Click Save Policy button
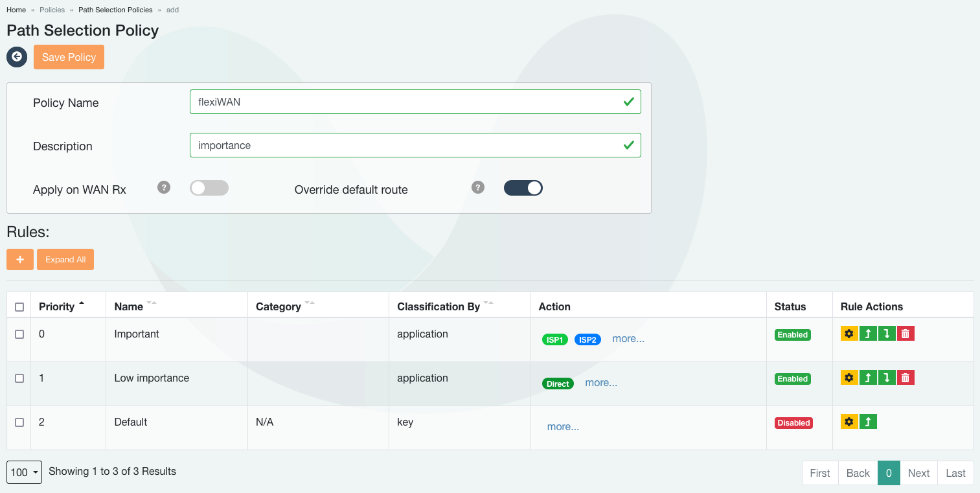The height and width of the screenshot is (493, 980). click(69, 57)
